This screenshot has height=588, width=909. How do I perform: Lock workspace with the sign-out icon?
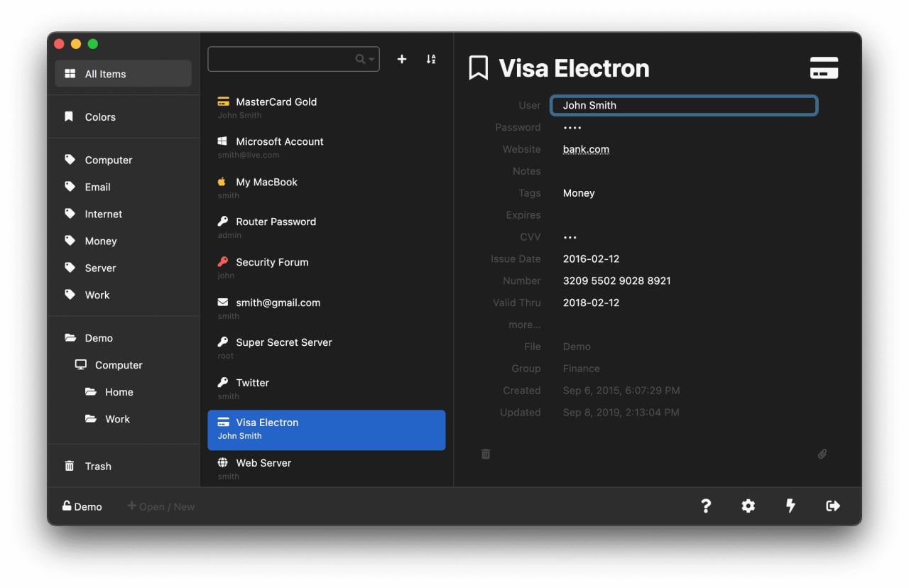click(x=833, y=506)
